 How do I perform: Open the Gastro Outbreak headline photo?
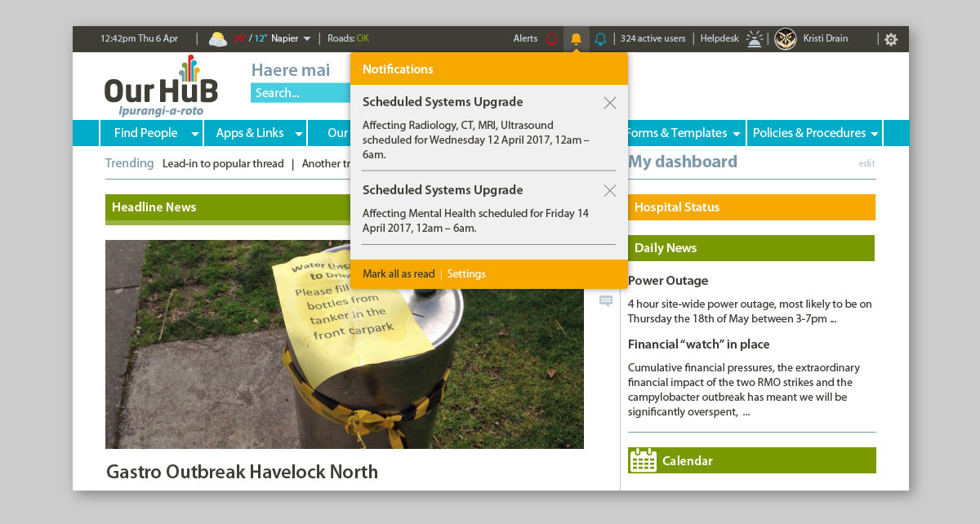point(345,344)
